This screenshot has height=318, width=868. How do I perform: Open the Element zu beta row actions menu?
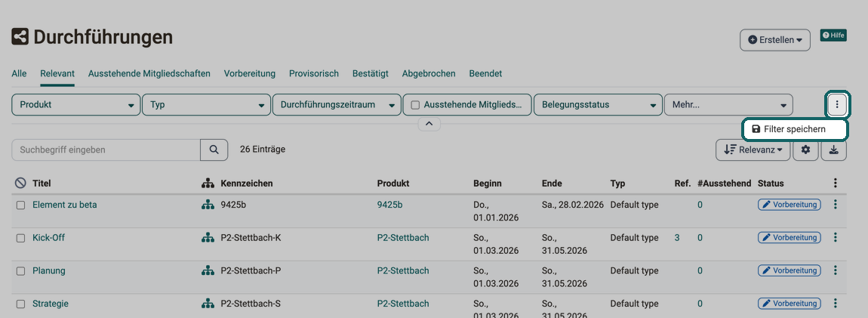pos(836,205)
